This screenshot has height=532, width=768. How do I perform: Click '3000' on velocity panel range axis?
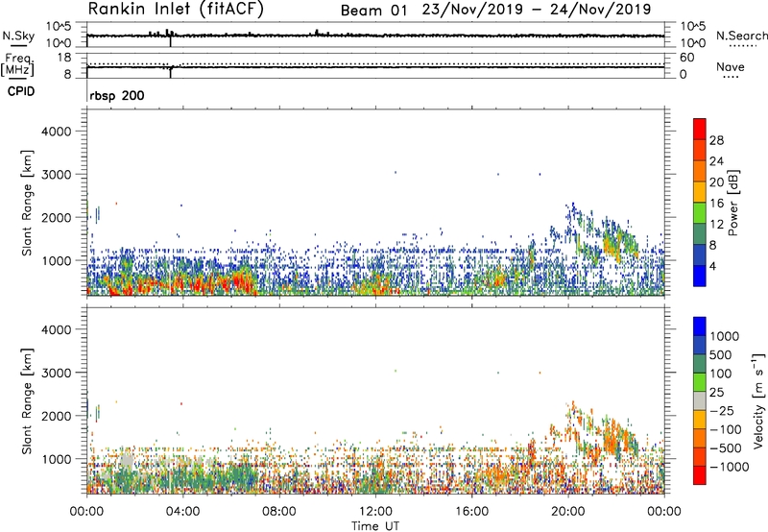57,373
